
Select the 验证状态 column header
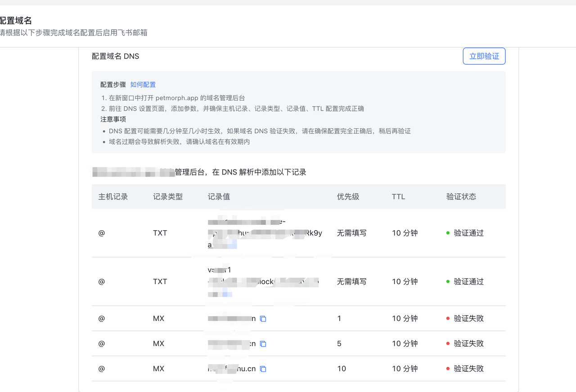tap(461, 196)
